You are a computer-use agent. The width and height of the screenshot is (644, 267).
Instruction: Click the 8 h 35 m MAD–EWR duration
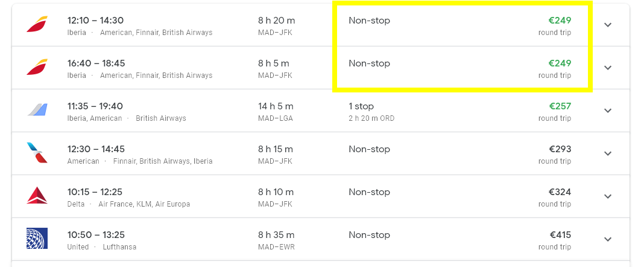pyautogui.click(x=276, y=240)
